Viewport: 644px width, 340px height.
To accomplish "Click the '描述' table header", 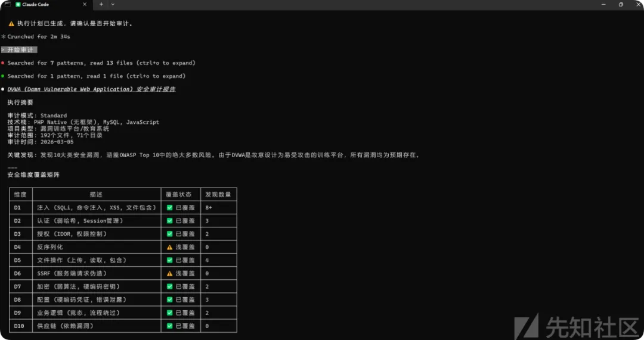I will [96, 194].
